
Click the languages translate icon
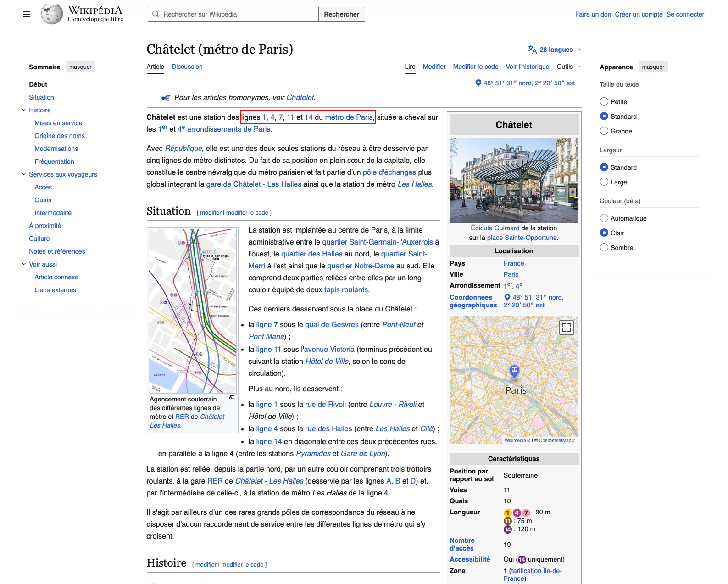point(532,50)
